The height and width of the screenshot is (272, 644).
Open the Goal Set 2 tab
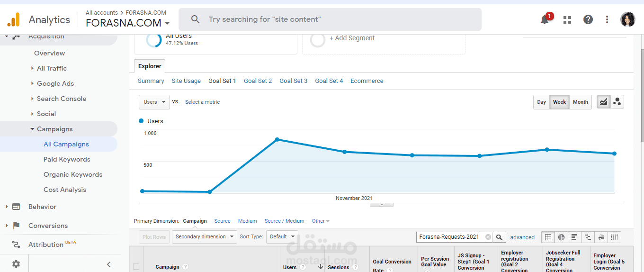click(258, 81)
